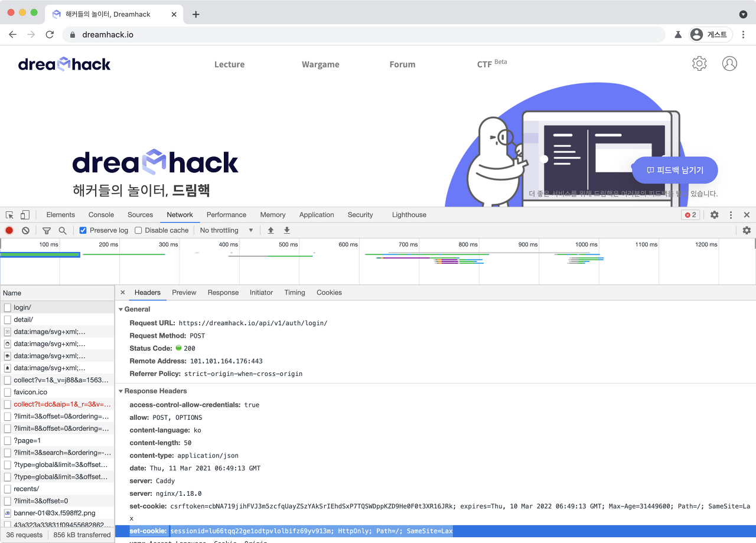This screenshot has height=543, width=756.
Task: Click the red error count badge
Action: pyautogui.click(x=690, y=215)
